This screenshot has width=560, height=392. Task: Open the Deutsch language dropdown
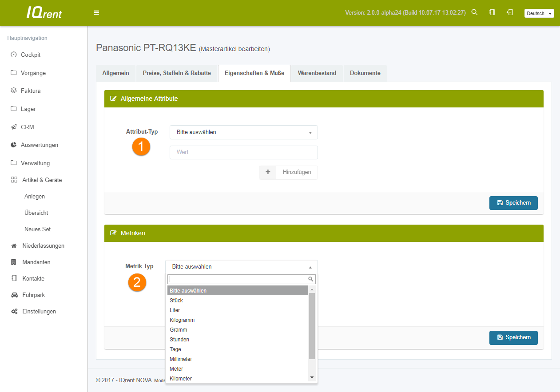tap(539, 13)
